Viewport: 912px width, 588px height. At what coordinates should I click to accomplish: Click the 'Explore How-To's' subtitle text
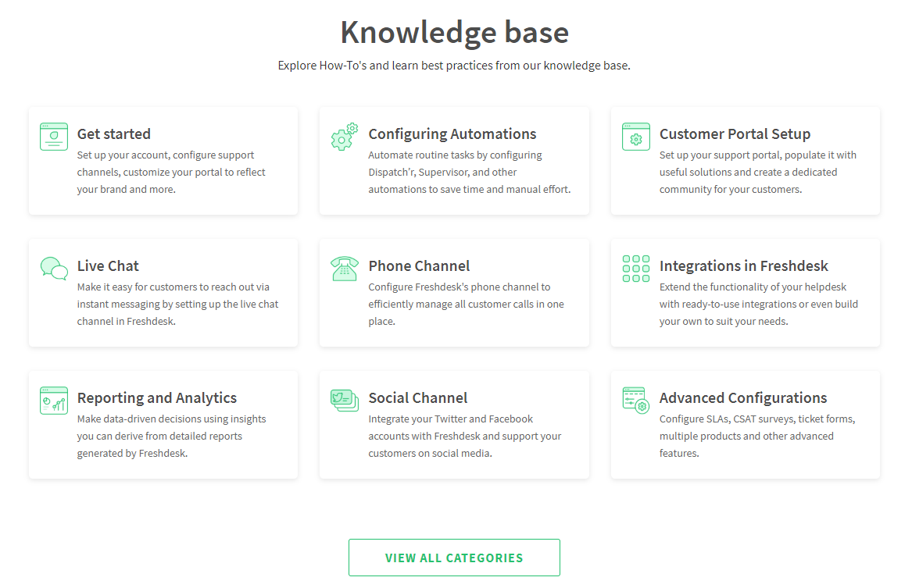pyautogui.click(x=454, y=66)
